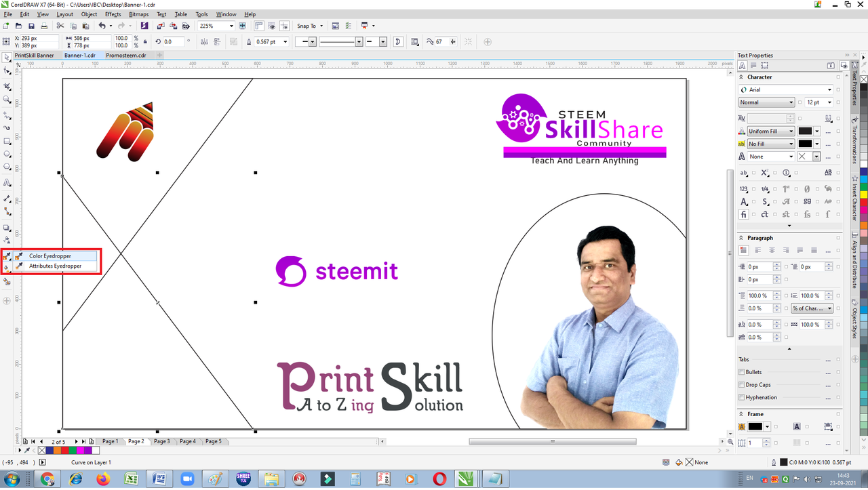Viewport: 868px width, 490px height.
Task: Enable the Bullets checkbox
Action: click(741, 372)
